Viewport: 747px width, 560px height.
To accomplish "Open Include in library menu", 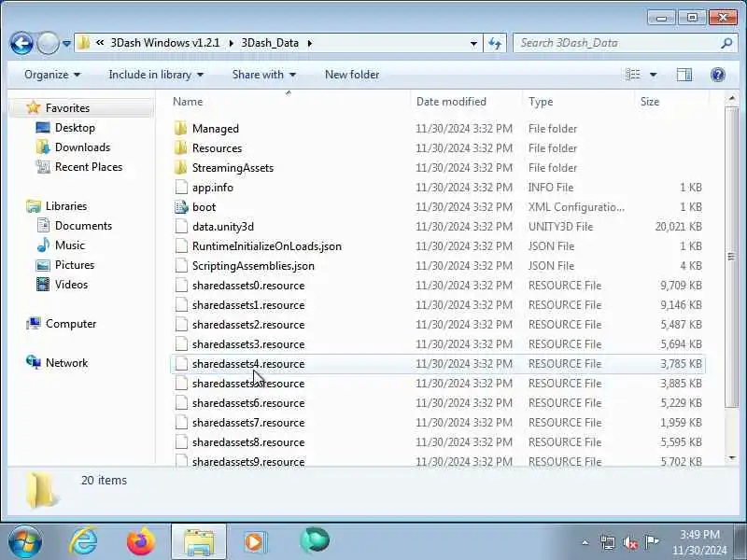I will coord(156,75).
